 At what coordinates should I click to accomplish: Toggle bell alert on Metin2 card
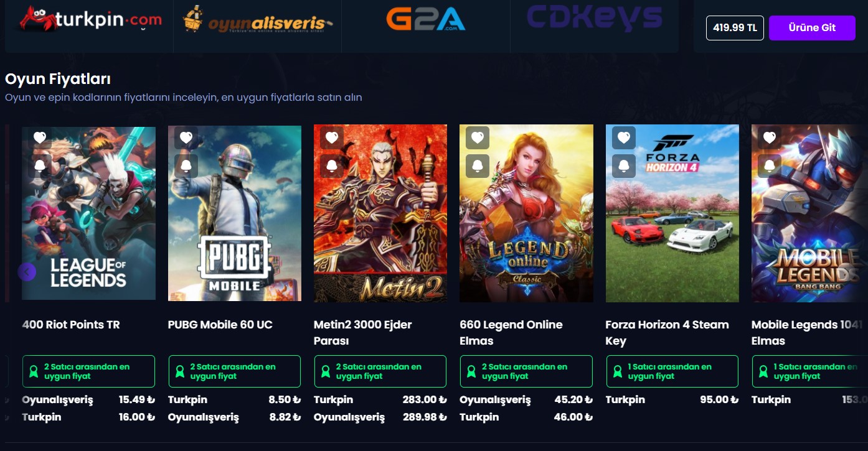click(332, 166)
